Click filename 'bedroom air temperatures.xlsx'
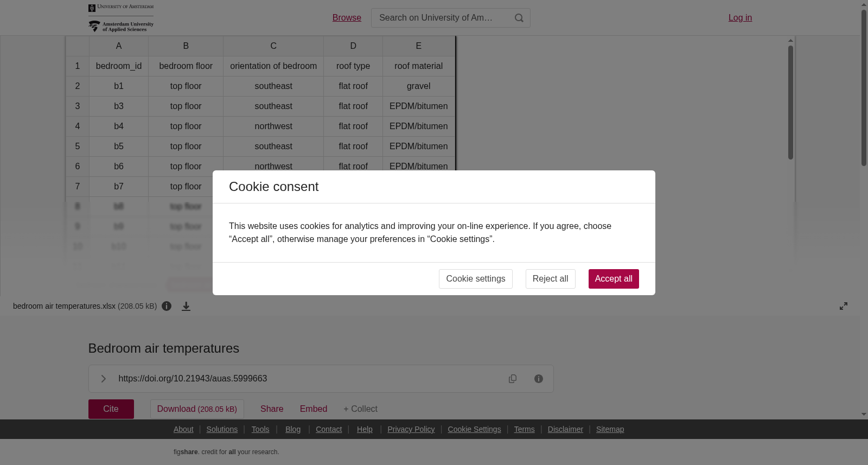This screenshot has width=868, height=465. (65, 306)
